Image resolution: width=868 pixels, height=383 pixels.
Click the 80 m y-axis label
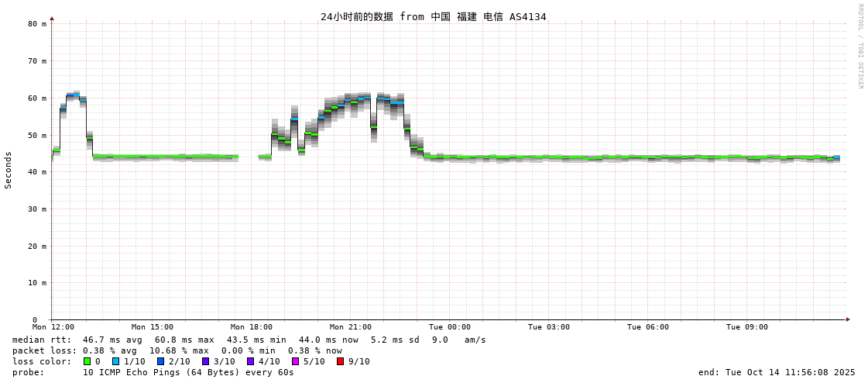pyautogui.click(x=38, y=24)
